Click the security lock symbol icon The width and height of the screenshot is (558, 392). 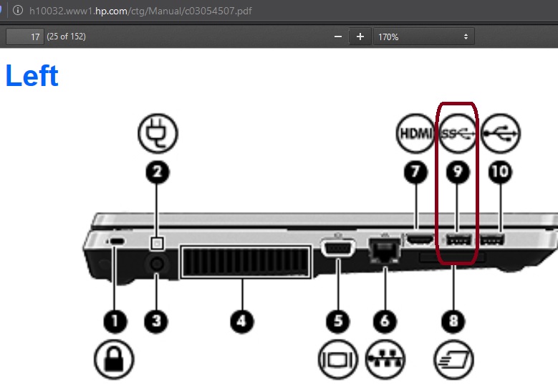click(x=114, y=359)
